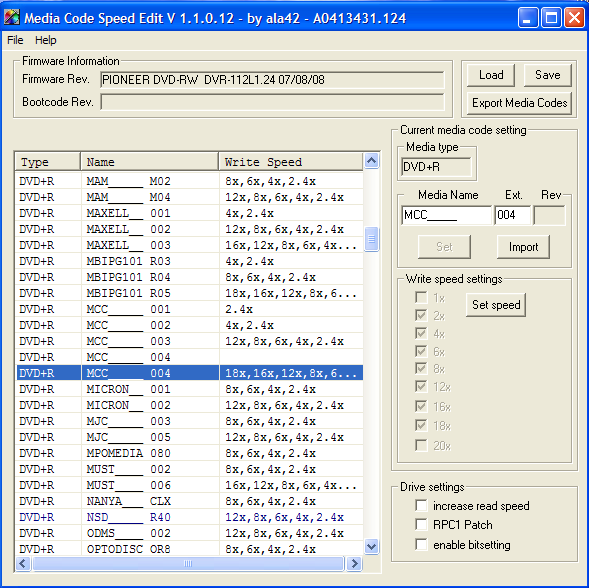The height and width of the screenshot is (588, 589).
Task: Select the MUST 006 row
Action: pos(190,485)
